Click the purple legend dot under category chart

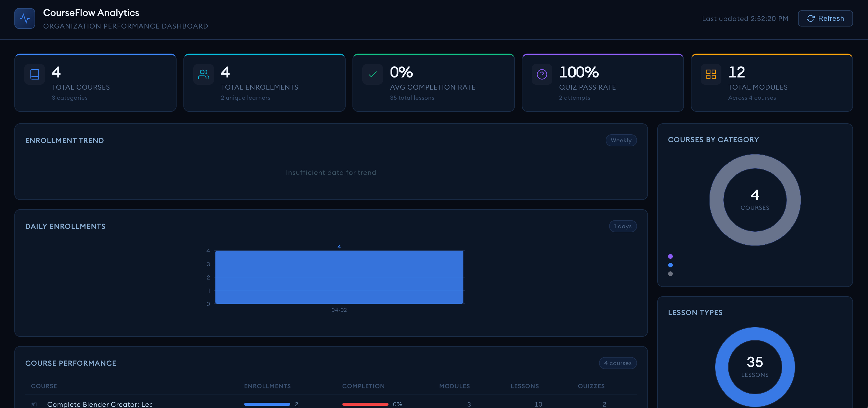670,256
